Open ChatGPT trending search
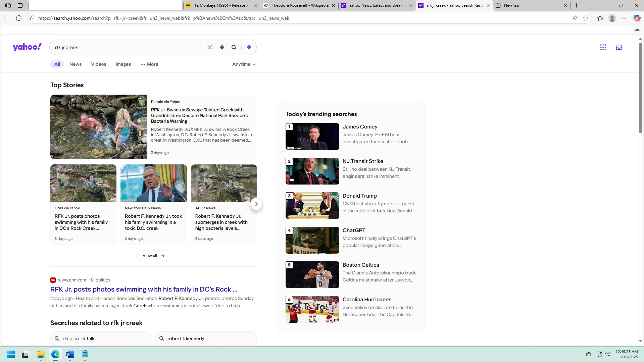644x362 pixels. coord(351,240)
